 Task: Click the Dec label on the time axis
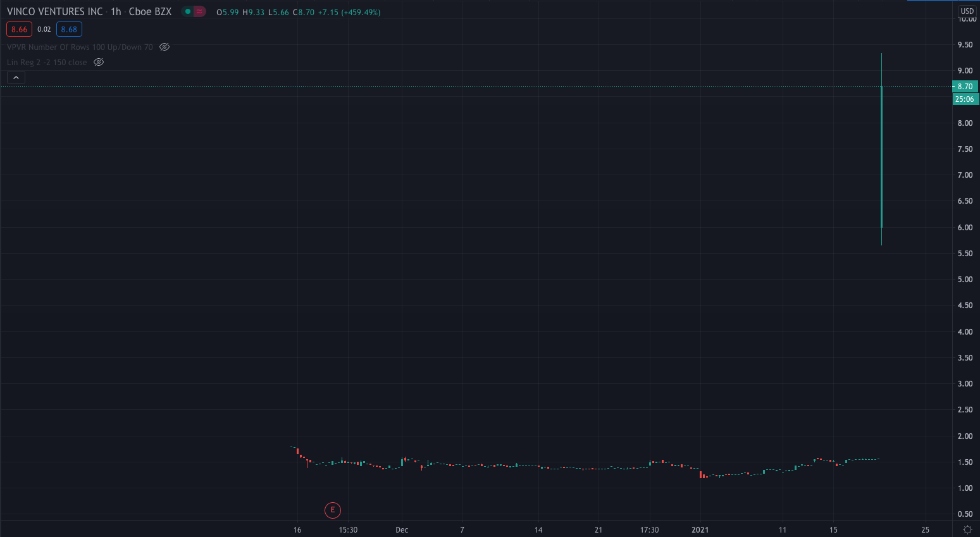[x=402, y=530]
